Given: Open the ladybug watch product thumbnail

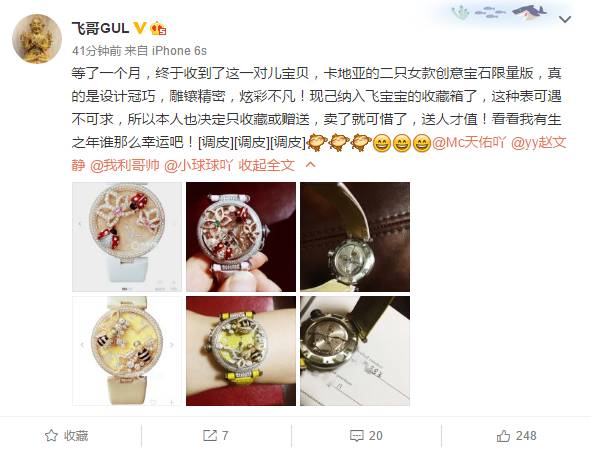Looking at the screenshot, I should tap(127, 237).
